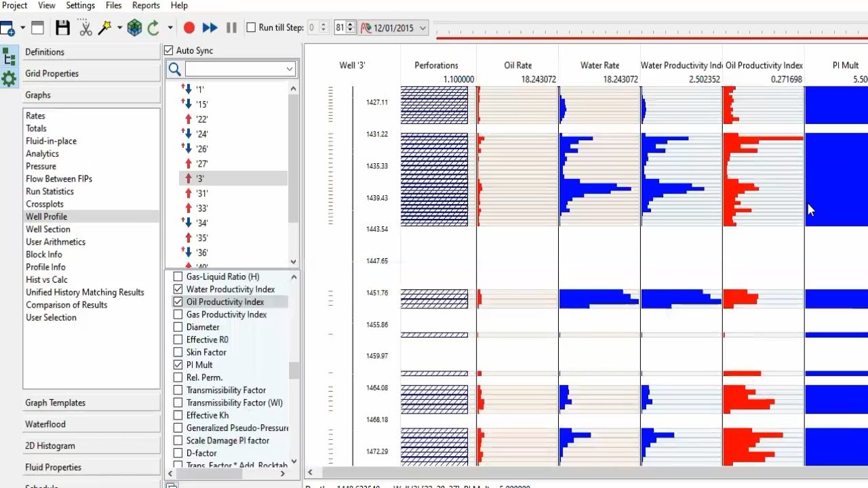This screenshot has width=868, height=488.
Task: Click the new window icon with plus
Action: (7, 28)
